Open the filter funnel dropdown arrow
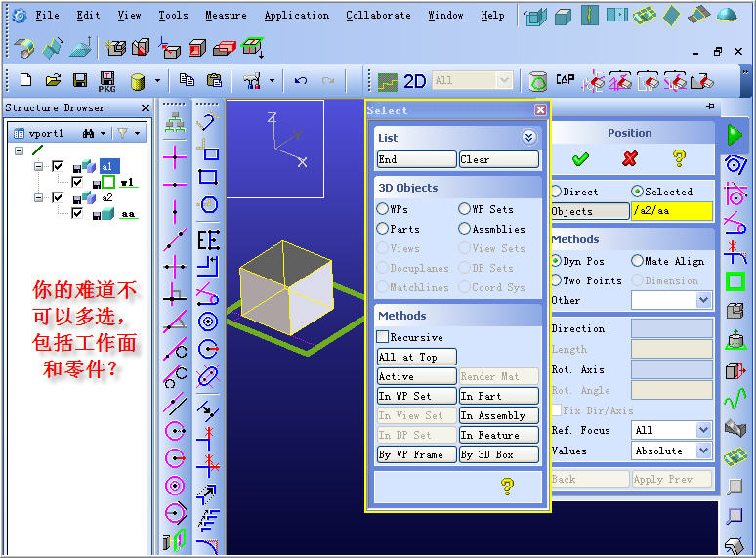This screenshot has height=558, width=756. click(138, 133)
